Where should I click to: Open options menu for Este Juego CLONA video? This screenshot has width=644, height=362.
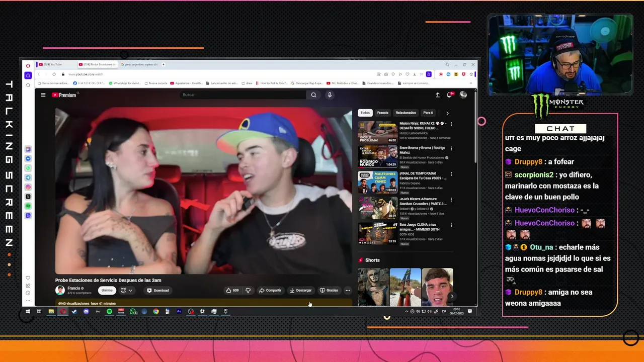coord(451,224)
